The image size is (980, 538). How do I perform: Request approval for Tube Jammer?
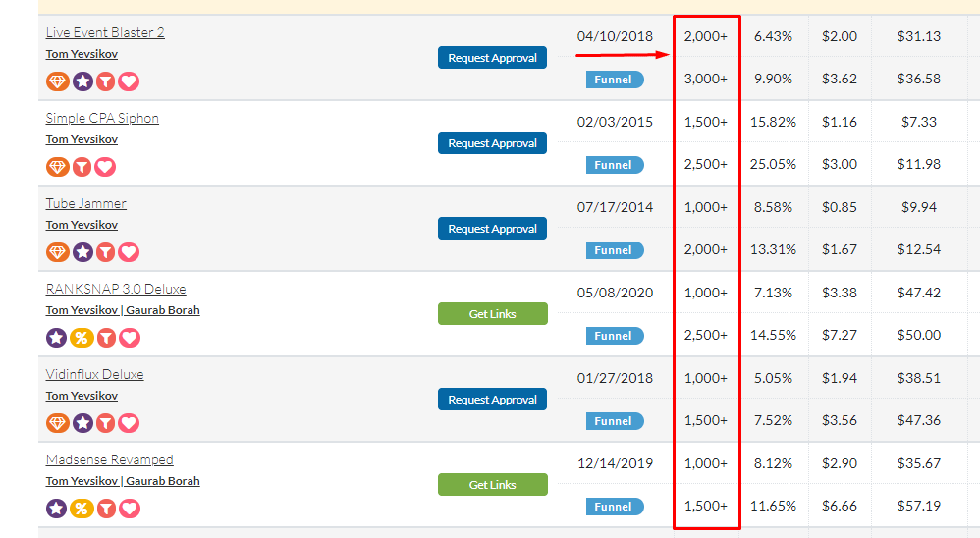coord(493,229)
